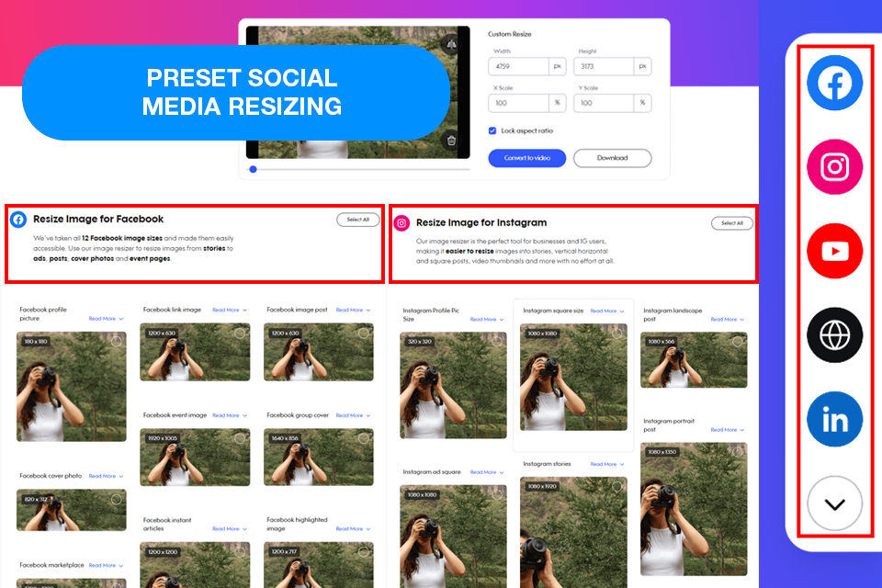882x588 pixels.
Task: Click the Width input field
Action: pyautogui.click(x=518, y=66)
